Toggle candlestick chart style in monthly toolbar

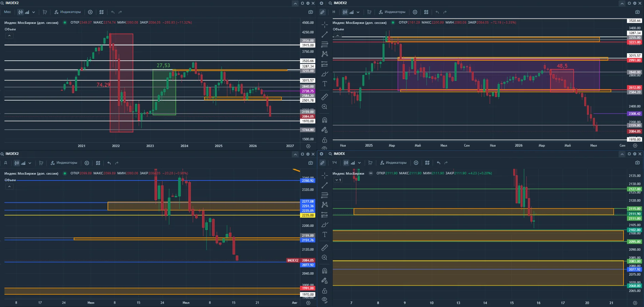click(21, 12)
